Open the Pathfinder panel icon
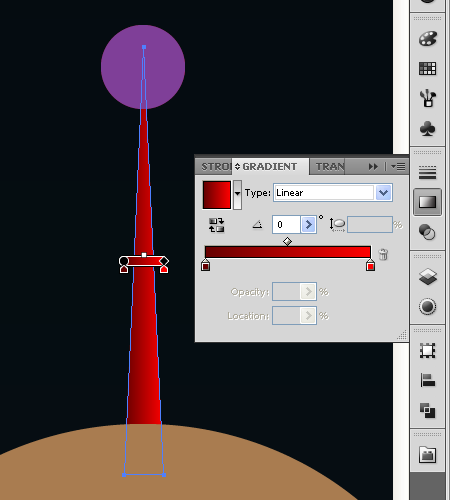This screenshot has width=450, height=500. tap(427, 410)
